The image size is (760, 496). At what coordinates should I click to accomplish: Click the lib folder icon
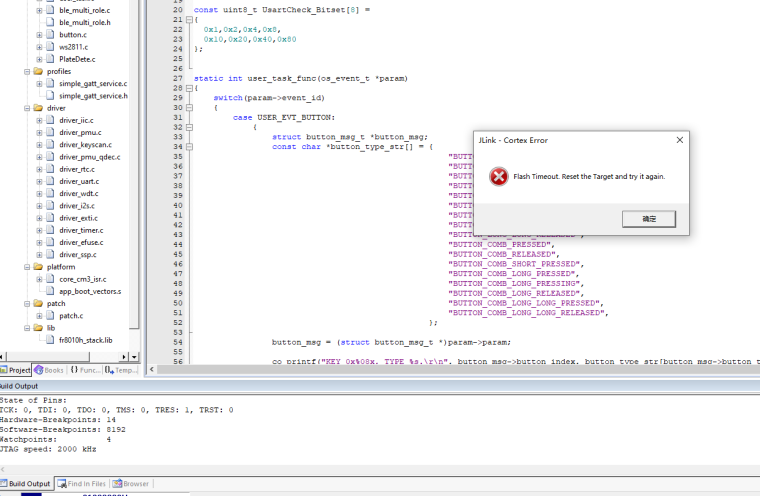37,327
